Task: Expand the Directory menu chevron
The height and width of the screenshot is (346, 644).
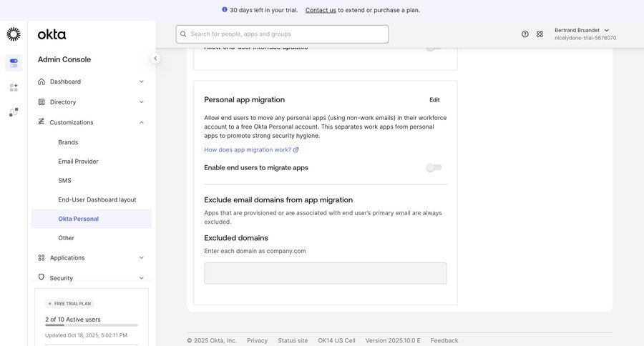Action: coord(141,102)
